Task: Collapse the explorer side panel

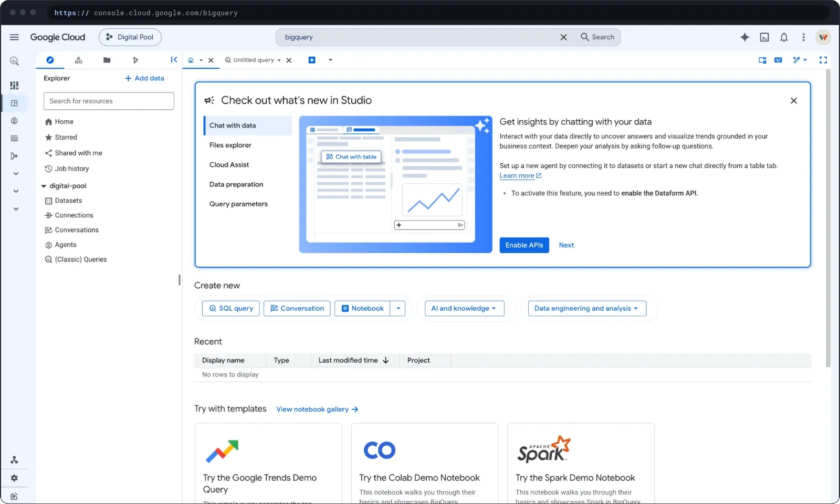Action: click(174, 60)
